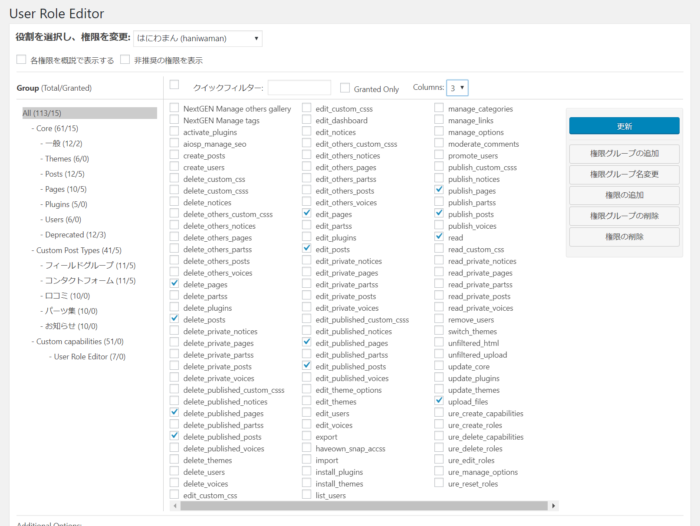Uncheck the edit_pages capability
Image resolution: width=700 pixels, height=526 pixels.
(307, 214)
